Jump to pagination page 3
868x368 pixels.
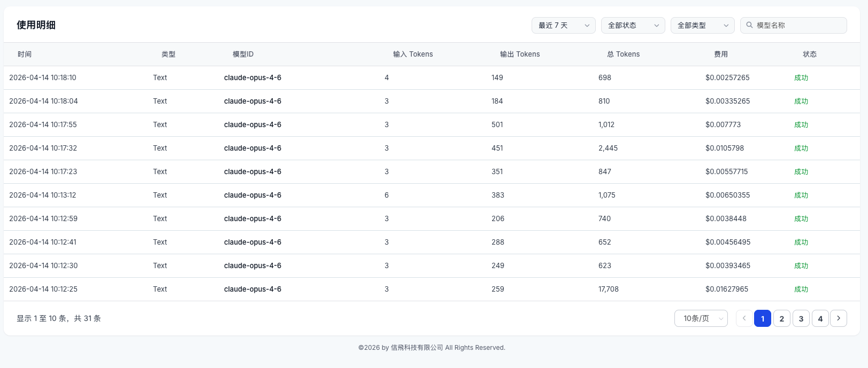pyautogui.click(x=801, y=318)
